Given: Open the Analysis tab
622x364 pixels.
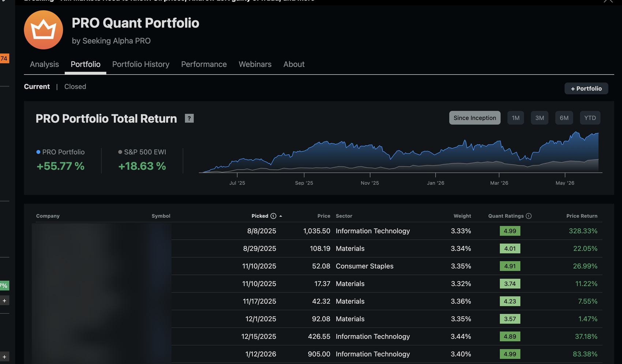Looking at the screenshot, I should pos(44,64).
